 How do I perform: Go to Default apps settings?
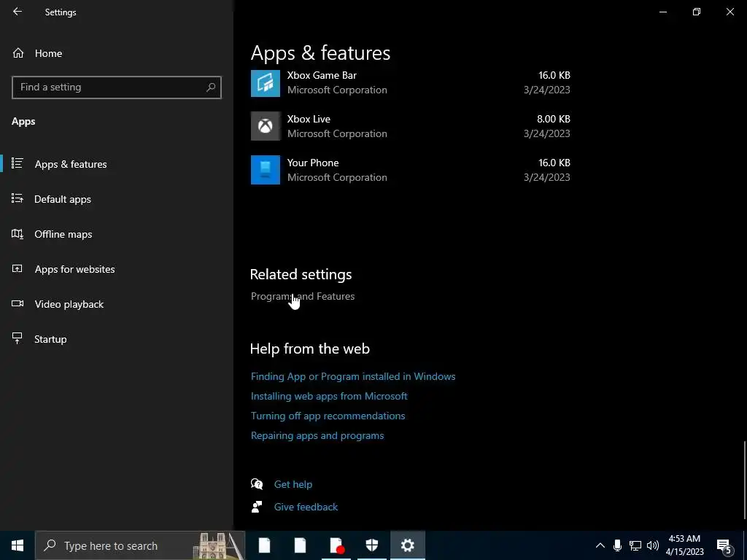pos(63,200)
